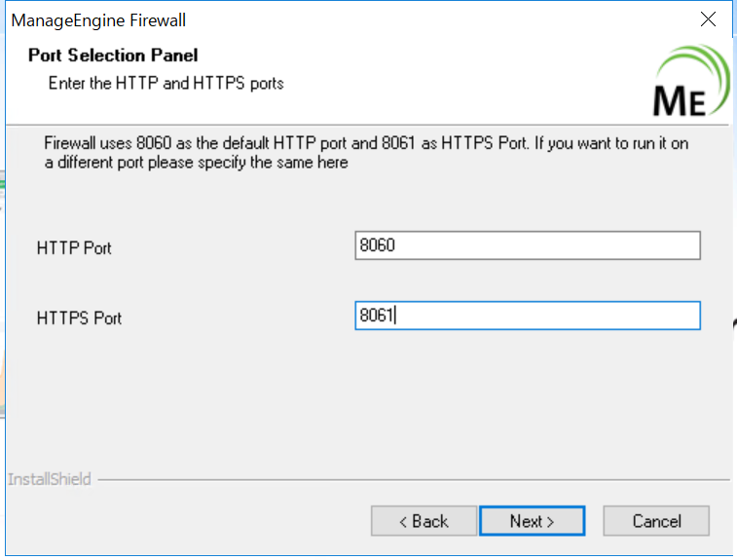
Task: Click the Port Selection Panel heading
Action: (x=113, y=56)
